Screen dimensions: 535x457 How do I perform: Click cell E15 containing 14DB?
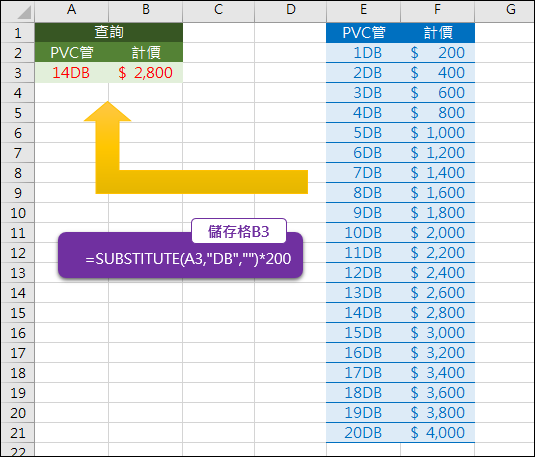click(x=363, y=313)
